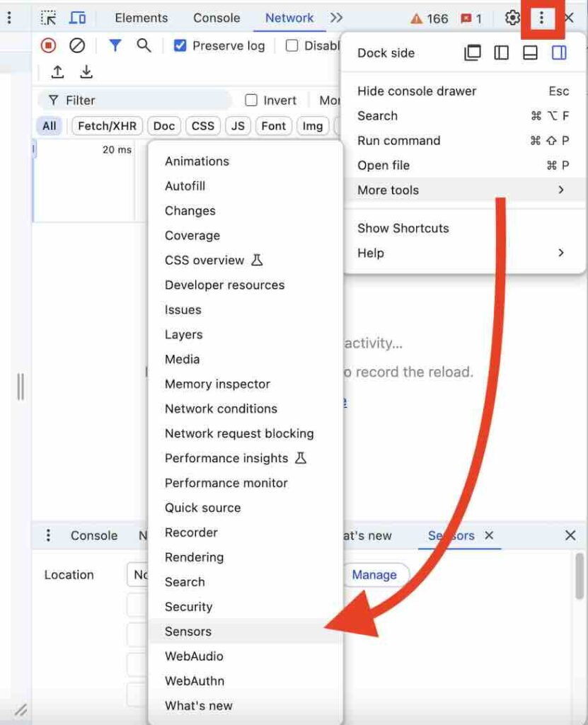This screenshot has height=725, width=588.
Task: Dock DevTools to the left
Action: click(x=501, y=52)
